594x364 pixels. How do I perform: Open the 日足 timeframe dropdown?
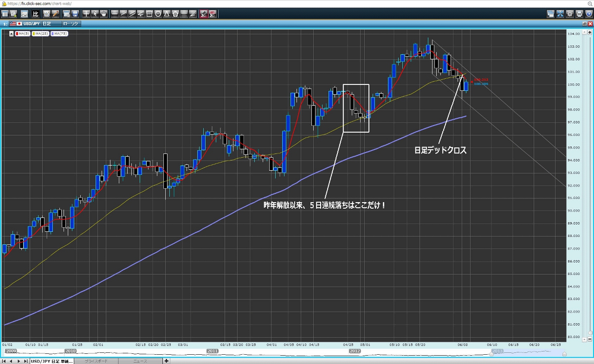click(x=51, y=23)
